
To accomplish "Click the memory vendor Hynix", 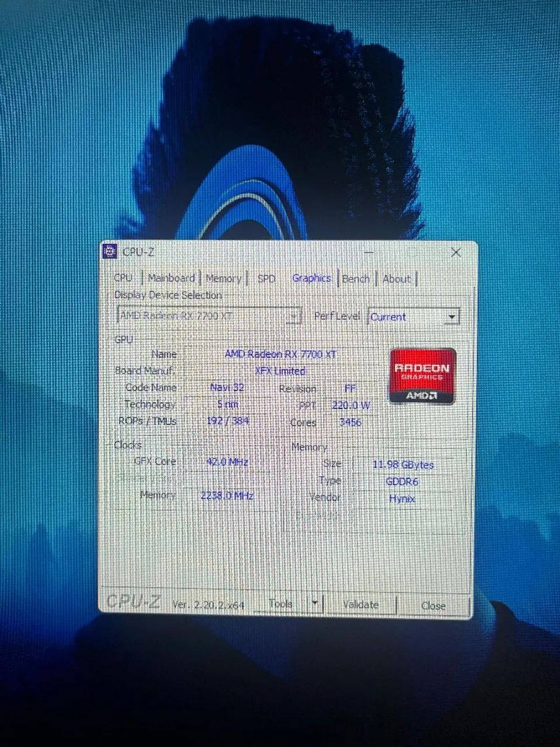I will (x=402, y=498).
